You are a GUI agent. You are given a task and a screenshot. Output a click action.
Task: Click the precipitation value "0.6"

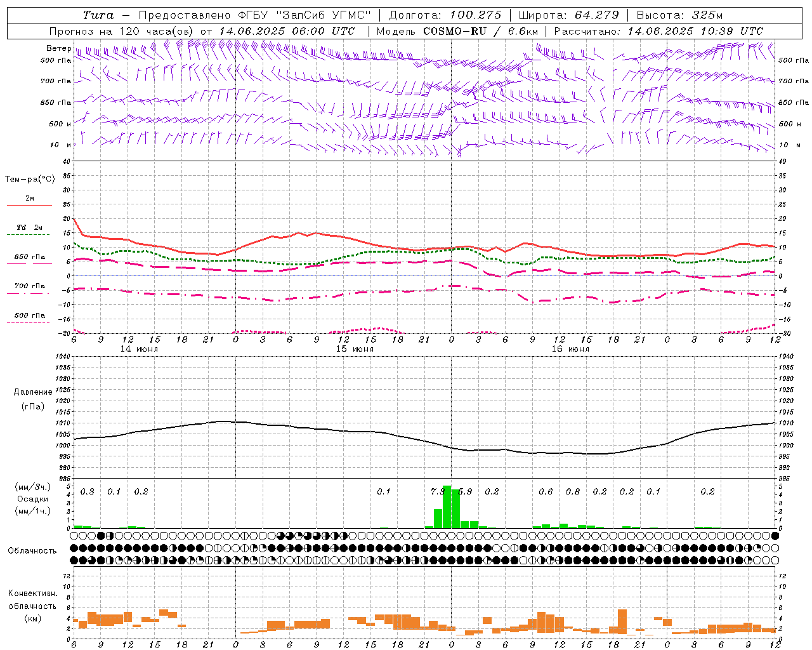546,491
